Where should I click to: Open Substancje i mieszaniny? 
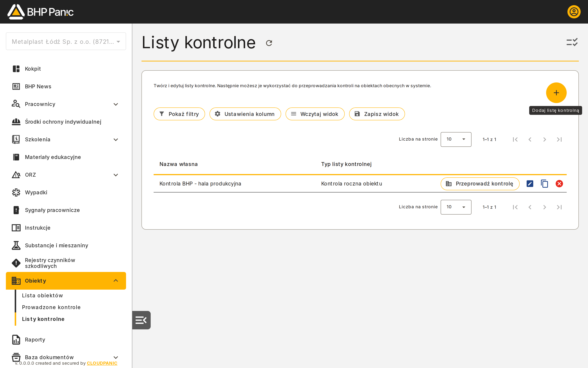66,245
